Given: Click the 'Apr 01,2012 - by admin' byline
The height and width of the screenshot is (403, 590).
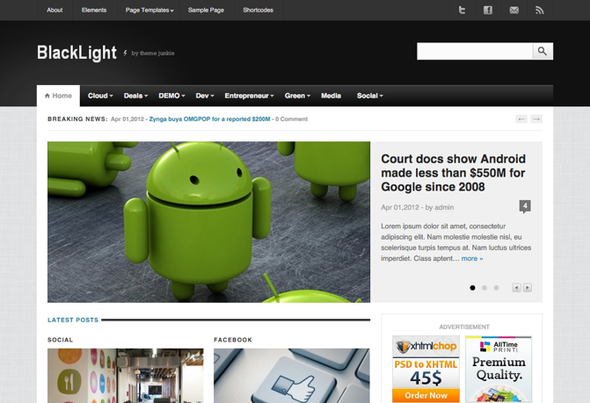Looking at the screenshot, I should [x=417, y=207].
